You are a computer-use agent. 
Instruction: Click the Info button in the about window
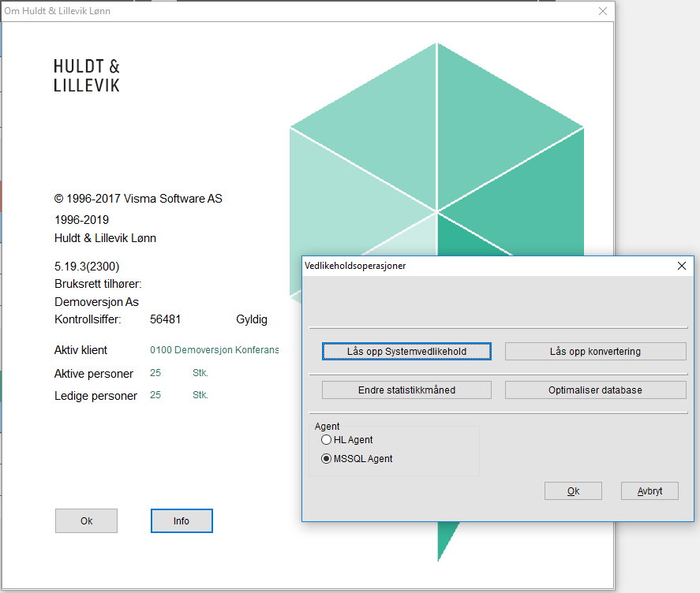[182, 520]
